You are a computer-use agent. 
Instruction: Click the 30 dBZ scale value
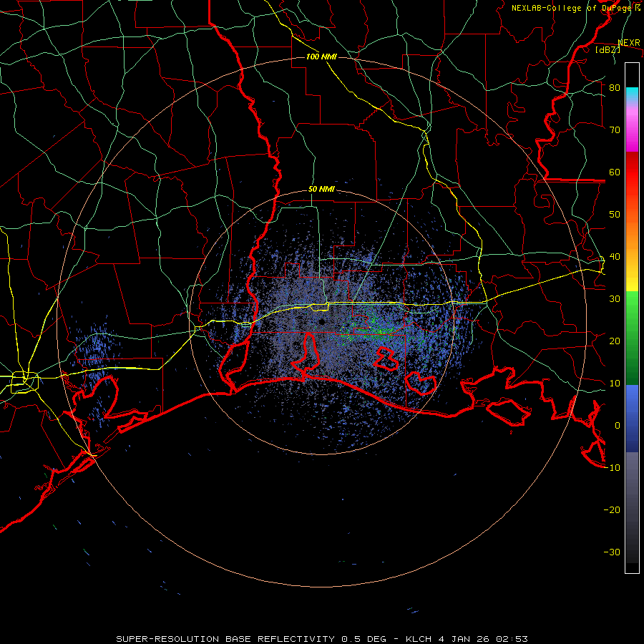click(x=615, y=299)
